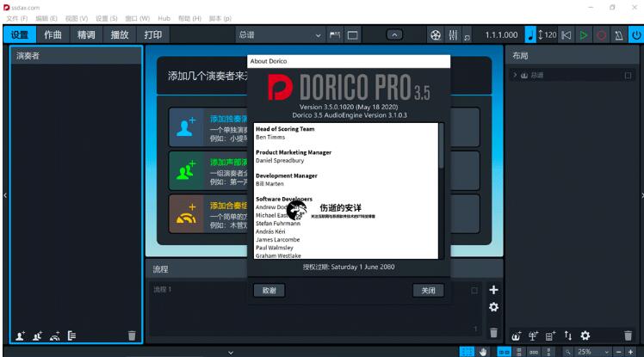Click the 致谢 button in About dialog

click(x=269, y=291)
